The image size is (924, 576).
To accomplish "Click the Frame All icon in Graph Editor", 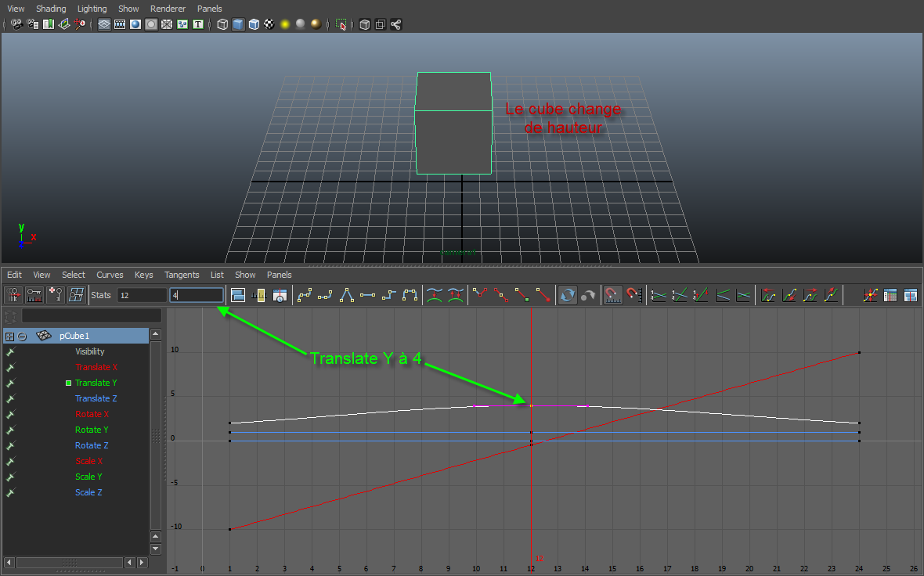I will click(x=238, y=295).
